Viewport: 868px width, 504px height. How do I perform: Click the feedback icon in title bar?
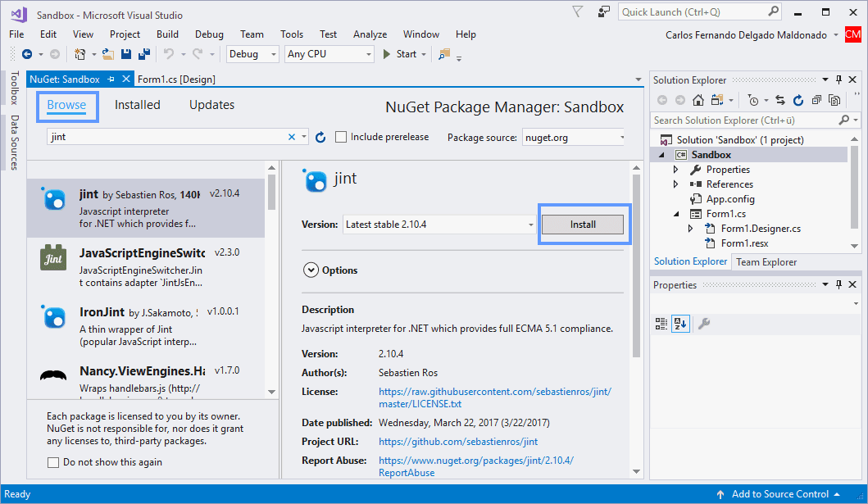[x=604, y=12]
